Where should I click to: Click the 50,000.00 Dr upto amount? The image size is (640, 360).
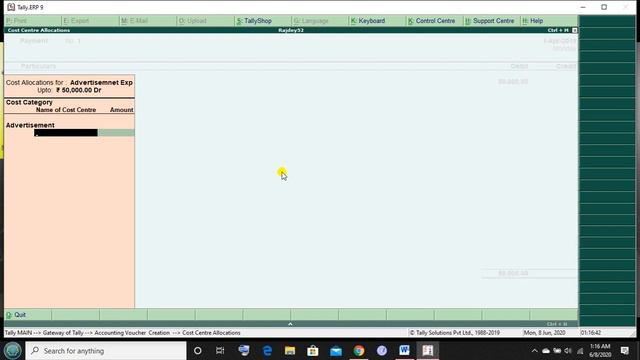tap(79, 90)
